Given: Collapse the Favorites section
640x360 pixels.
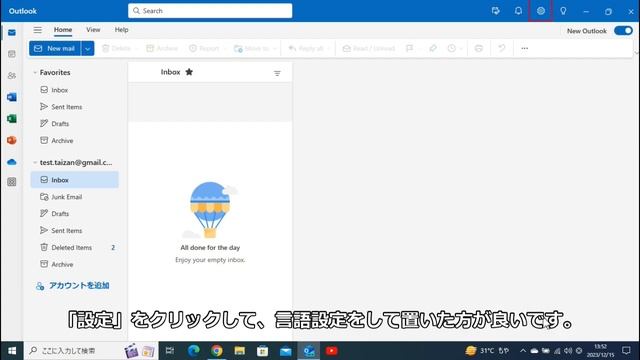Looking at the screenshot, I should pos(35,73).
